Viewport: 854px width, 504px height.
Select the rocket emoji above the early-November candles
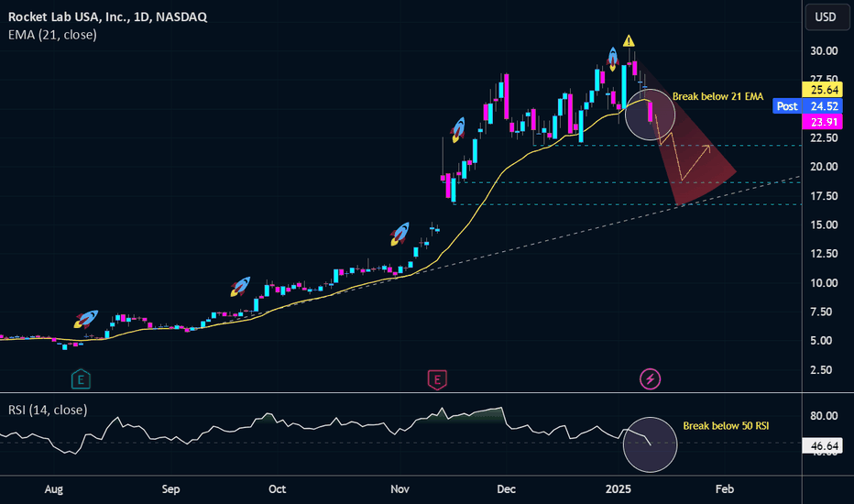(400, 234)
